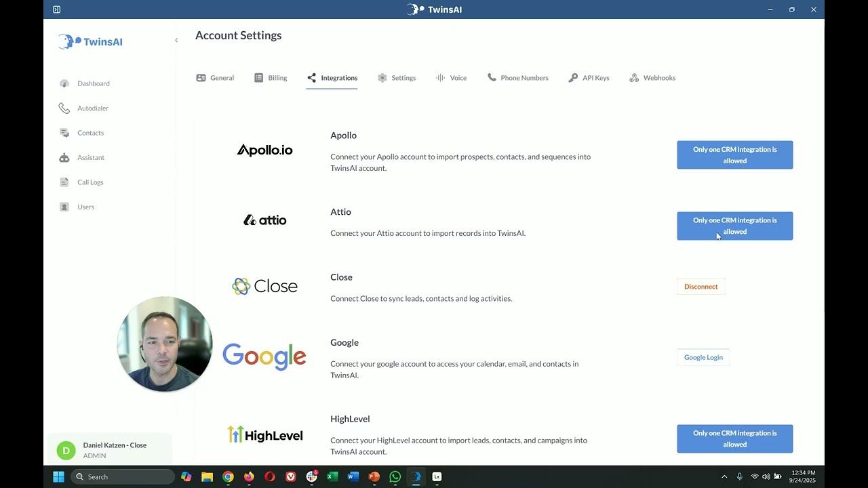Launch Vivaldi from the taskbar
This screenshot has width=868, height=488.
tap(291, 476)
